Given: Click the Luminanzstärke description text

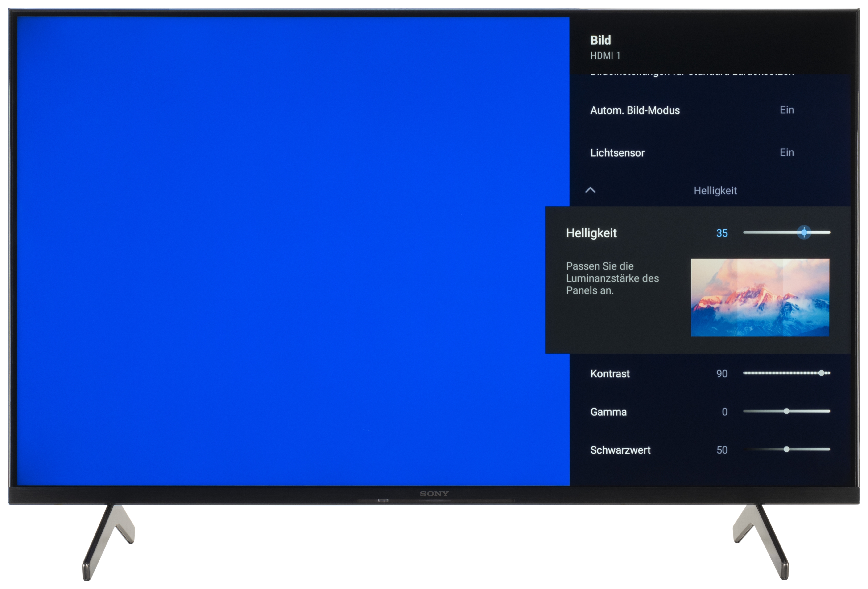Looking at the screenshot, I should (612, 278).
